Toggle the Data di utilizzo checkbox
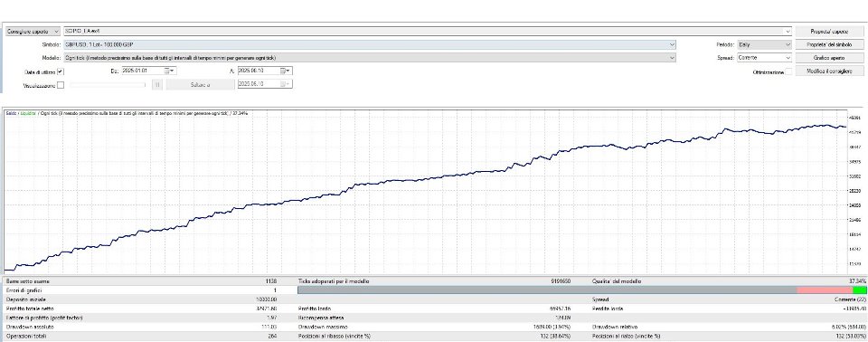The image size is (868, 342). 61,71
